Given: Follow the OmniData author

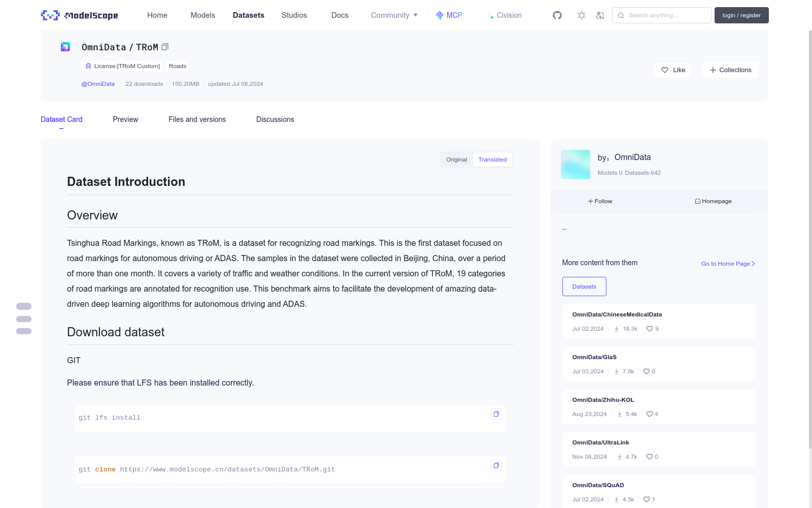Looking at the screenshot, I should pos(600,201).
